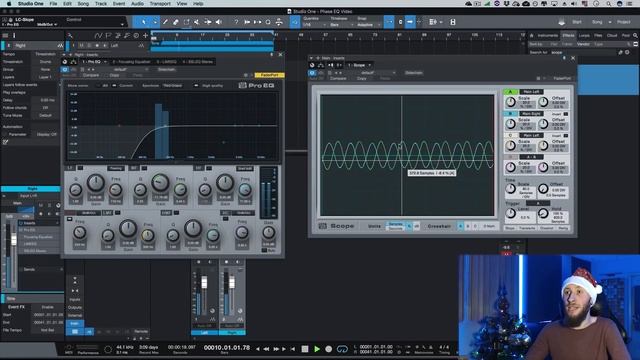This screenshot has height=360, width=640.
Task: Click the Scope window pin icon
Action: pyautogui.click(x=564, y=58)
